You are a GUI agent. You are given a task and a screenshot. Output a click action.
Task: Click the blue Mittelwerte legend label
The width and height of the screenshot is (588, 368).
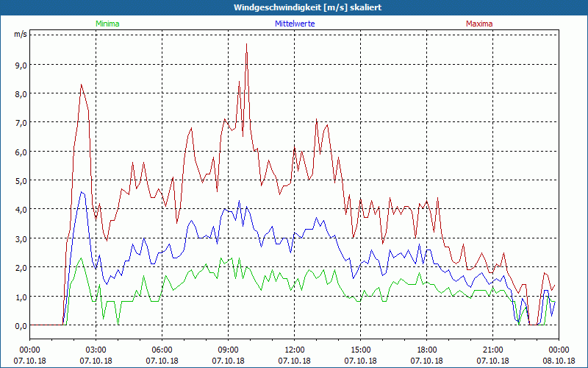click(295, 24)
